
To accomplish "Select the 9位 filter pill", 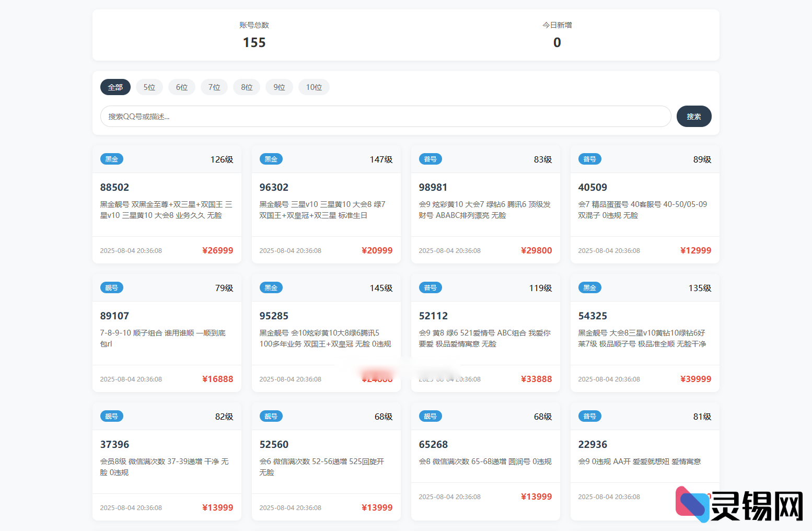I will 279,87.
